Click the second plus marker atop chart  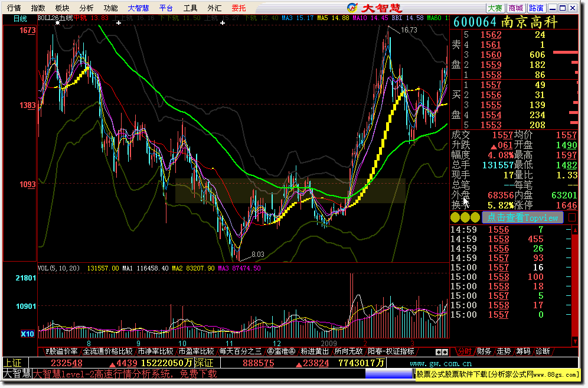119,23
